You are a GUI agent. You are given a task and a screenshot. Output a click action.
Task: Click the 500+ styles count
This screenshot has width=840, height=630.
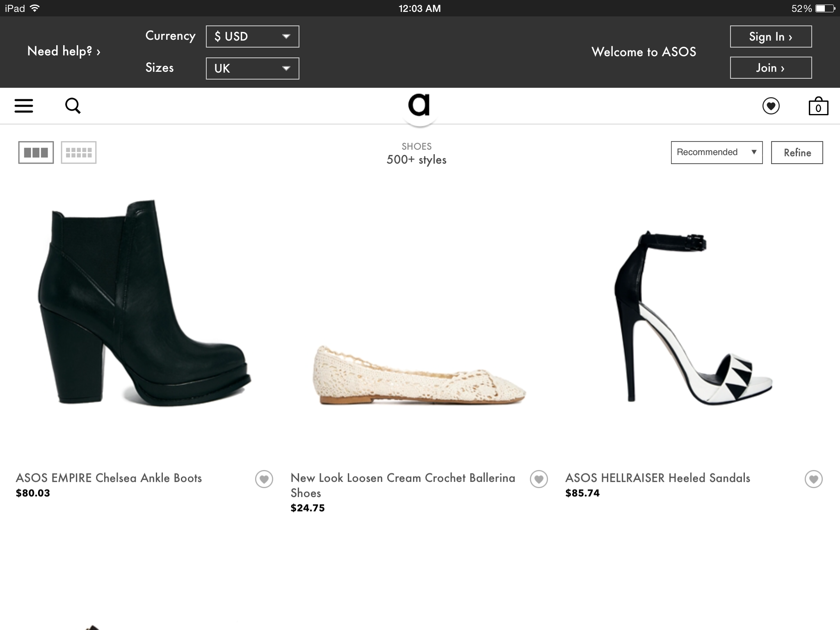click(x=416, y=160)
